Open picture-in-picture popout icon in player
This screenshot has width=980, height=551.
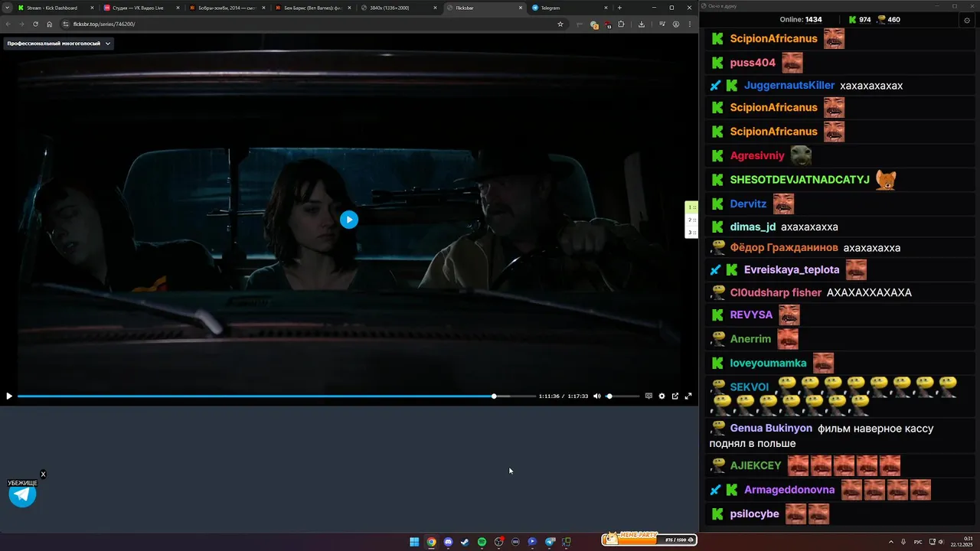(x=675, y=396)
